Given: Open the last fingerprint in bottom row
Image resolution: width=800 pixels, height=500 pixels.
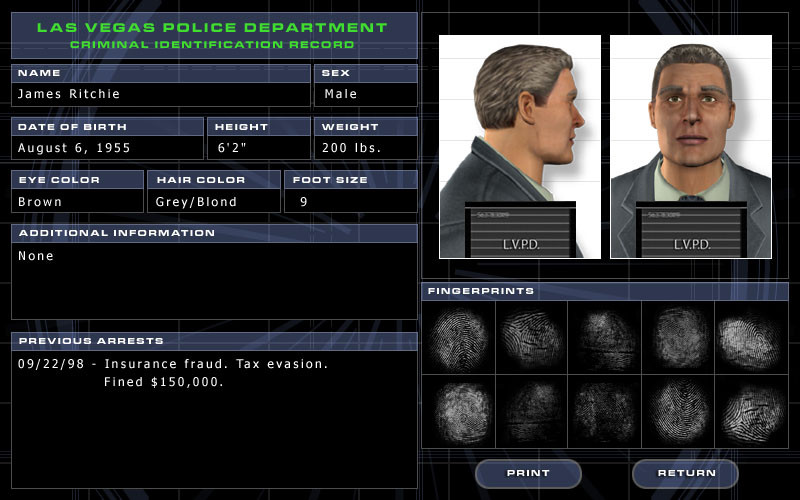Looking at the screenshot, I should coord(752,412).
